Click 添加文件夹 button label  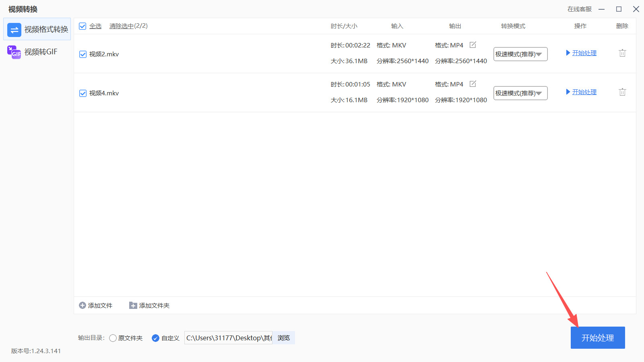[x=155, y=306]
